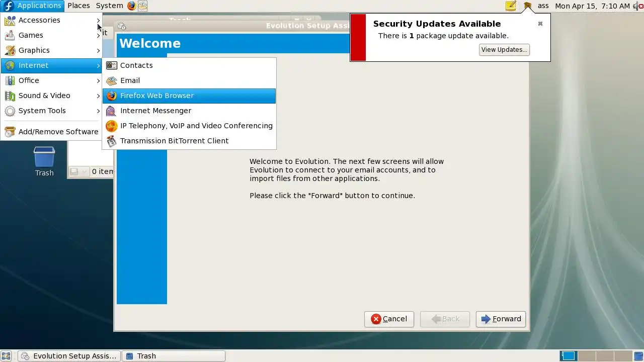Open IP Telephony, VoIP and Video Conferencing
The image size is (644, 362).
point(189,126)
